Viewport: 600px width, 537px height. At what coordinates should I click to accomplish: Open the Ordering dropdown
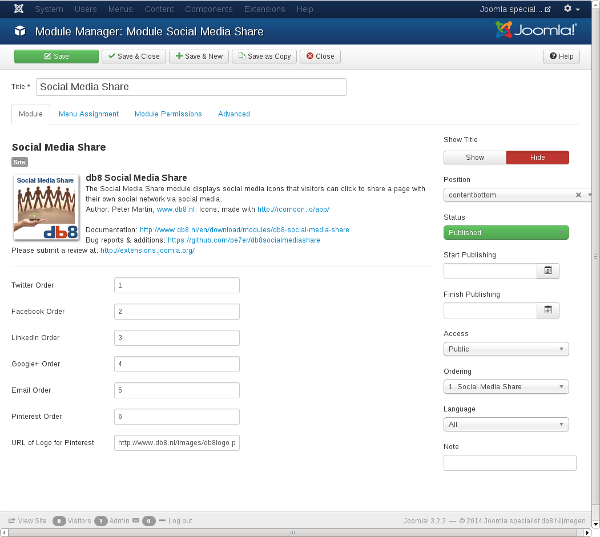506,386
